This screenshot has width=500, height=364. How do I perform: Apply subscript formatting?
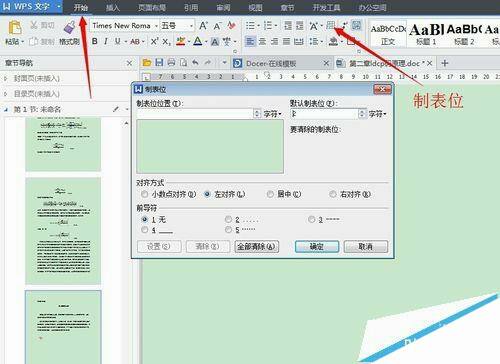click(166, 42)
